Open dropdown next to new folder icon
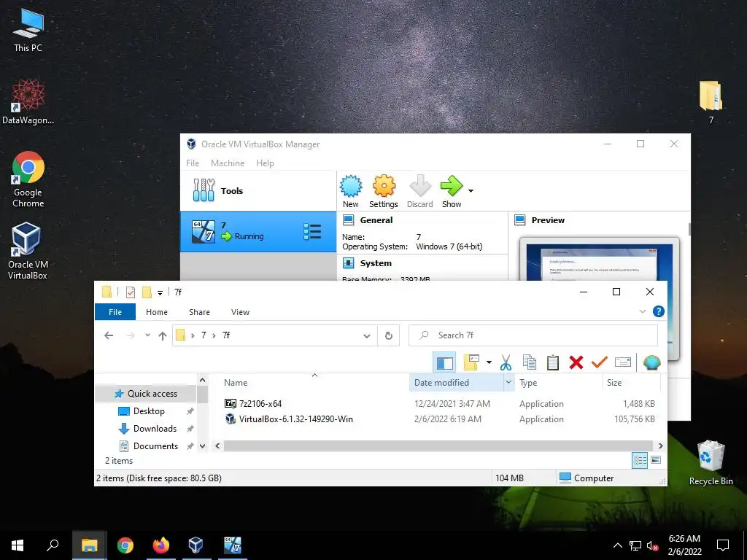 tap(489, 362)
